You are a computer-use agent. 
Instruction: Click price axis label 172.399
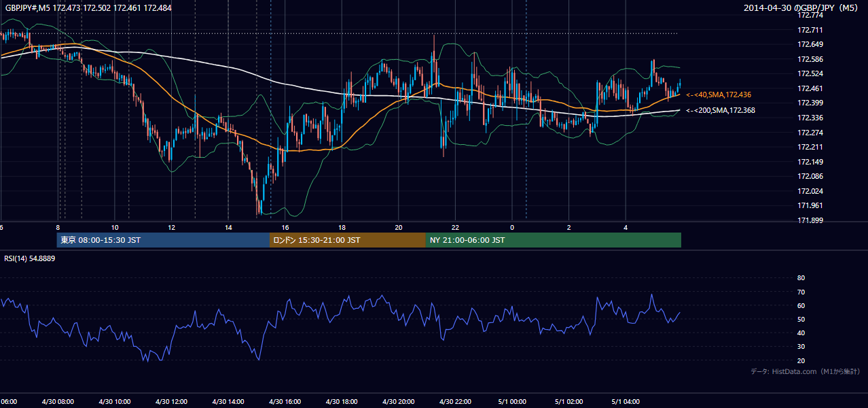point(810,103)
